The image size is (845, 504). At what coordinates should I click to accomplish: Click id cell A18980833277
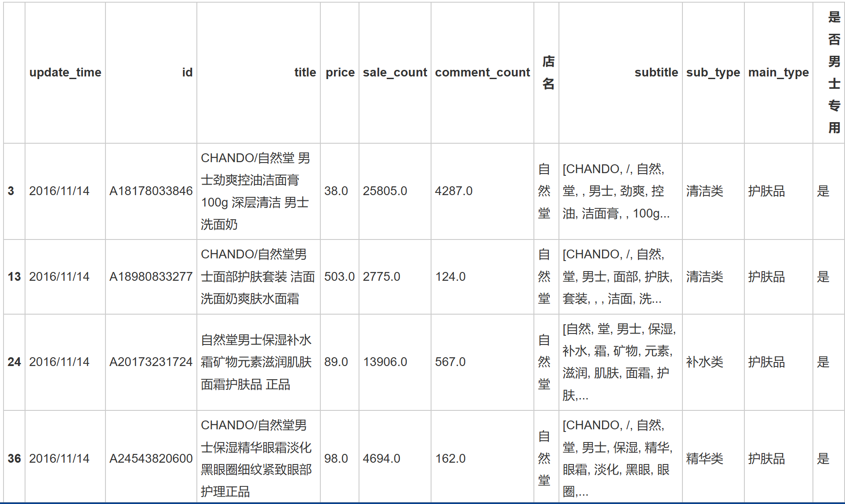point(151,277)
